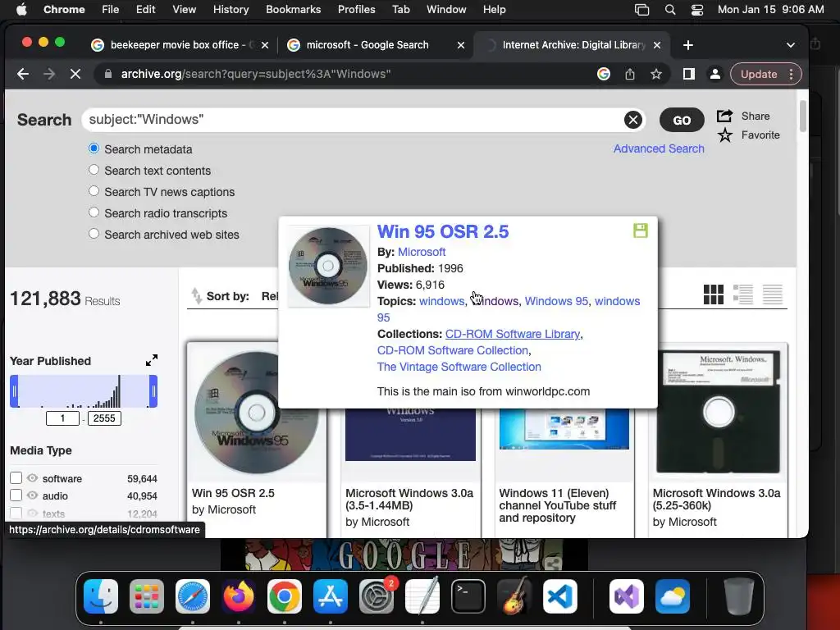
Task: Open macOS Control Center
Action: (697, 10)
